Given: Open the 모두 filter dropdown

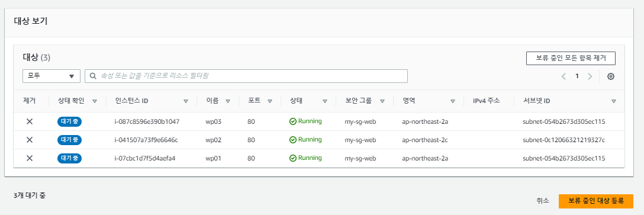Looking at the screenshot, I should pyautogui.click(x=51, y=76).
